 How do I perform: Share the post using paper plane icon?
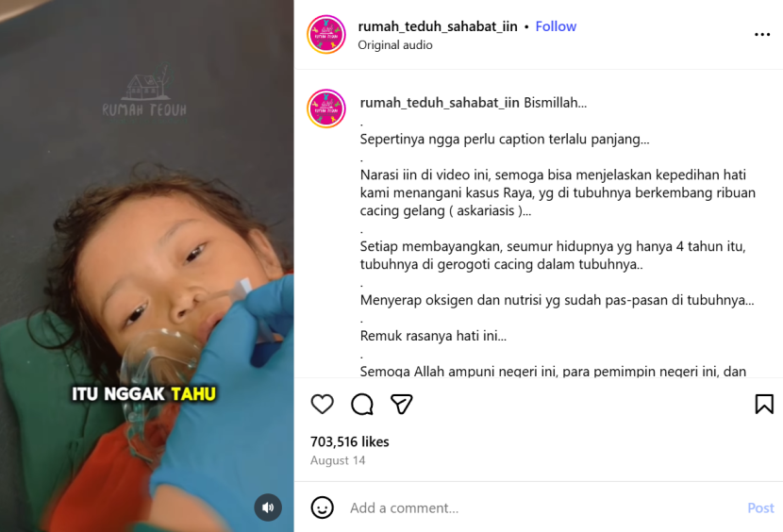(402, 404)
